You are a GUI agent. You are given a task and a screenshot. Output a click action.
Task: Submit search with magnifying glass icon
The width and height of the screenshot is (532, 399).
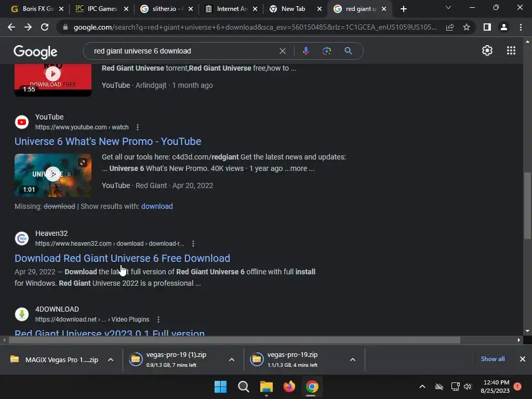tap(348, 51)
